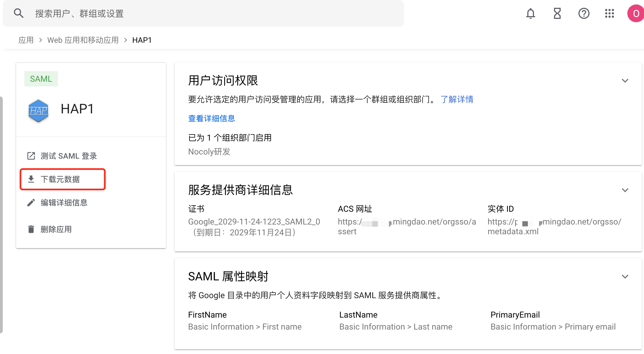The image size is (644, 354).
Task: Click the 实体 ID label
Action: coord(501,209)
